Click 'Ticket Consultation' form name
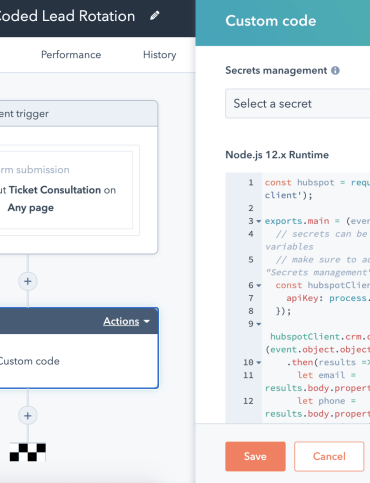Viewport: 370px width, 483px height. (x=55, y=190)
